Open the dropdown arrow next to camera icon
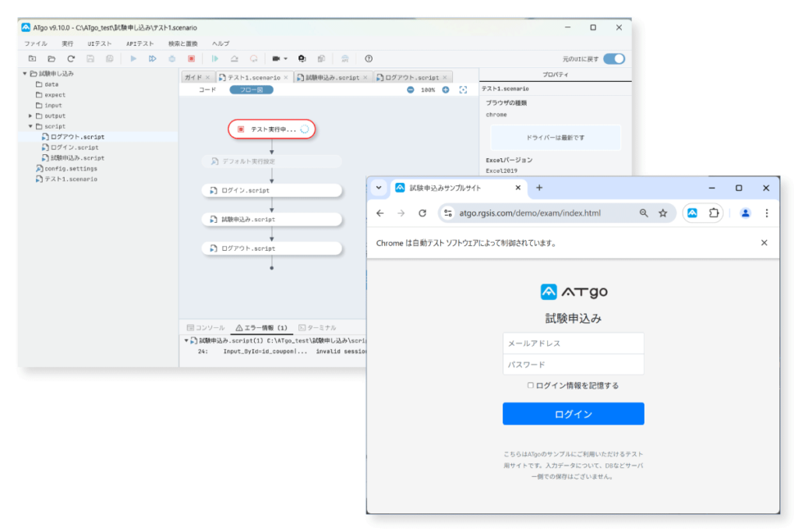The width and height of the screenshot is (798, 532). click(285, 59)
